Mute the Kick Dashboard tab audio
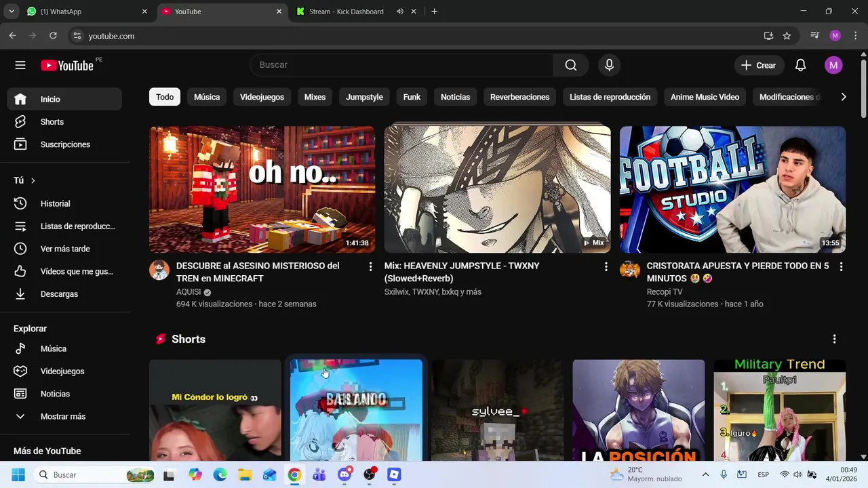 [400, 12]
